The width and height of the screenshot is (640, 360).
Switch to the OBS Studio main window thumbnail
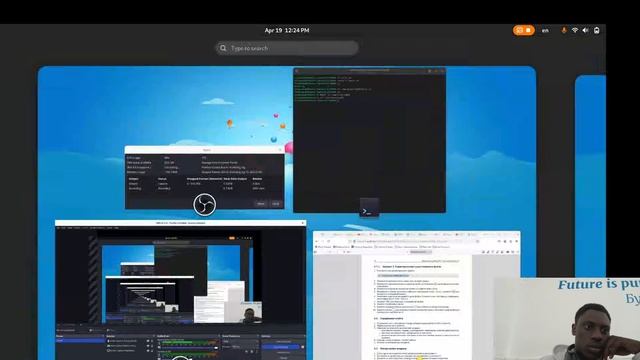point(180,290)
